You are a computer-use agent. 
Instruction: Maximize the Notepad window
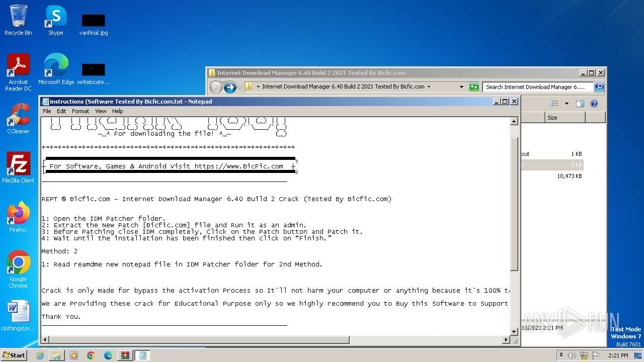pos(505,102)
